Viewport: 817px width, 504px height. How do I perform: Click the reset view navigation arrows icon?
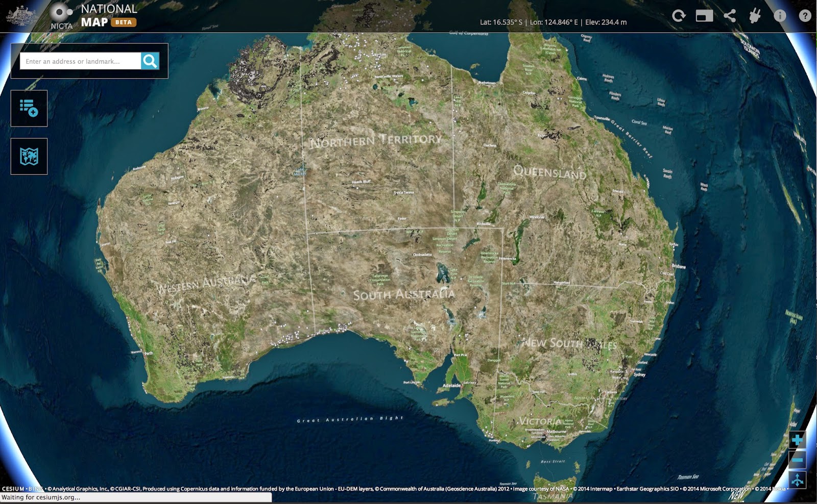(x=798, y=480)
